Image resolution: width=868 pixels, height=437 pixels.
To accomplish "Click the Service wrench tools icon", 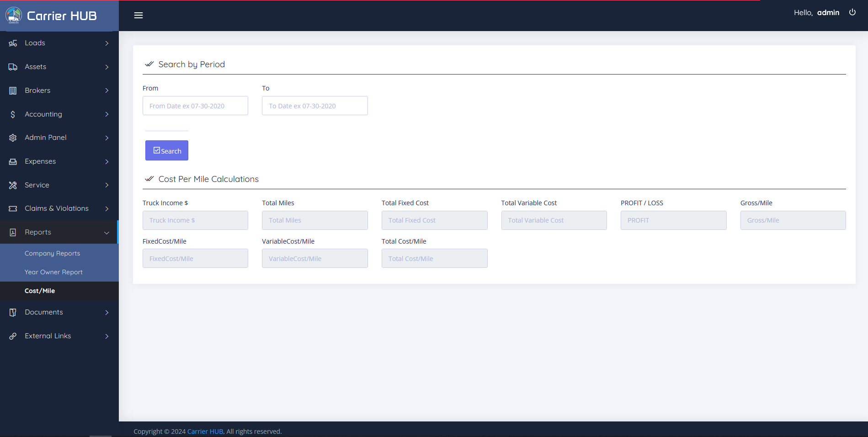I will [x=13, y=185].
